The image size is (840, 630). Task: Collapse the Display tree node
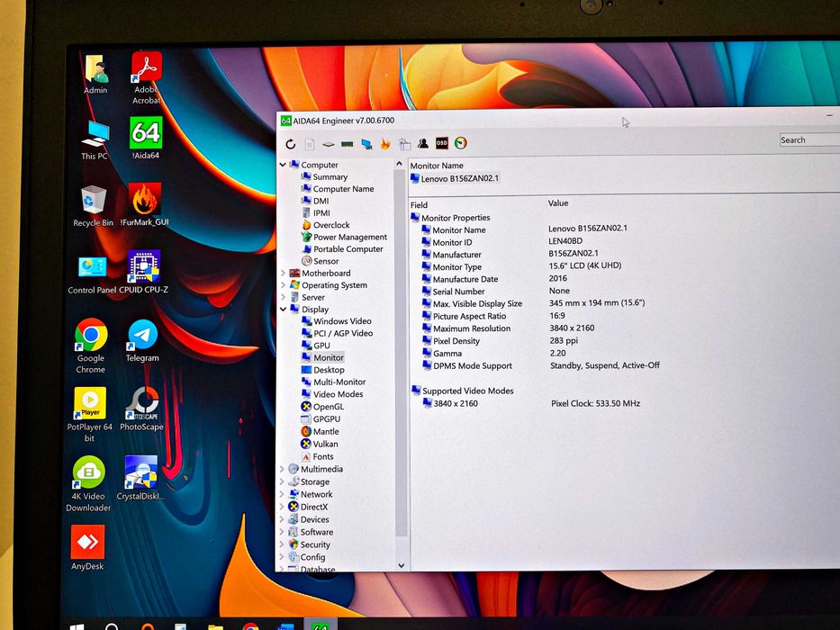click(283, 309)
